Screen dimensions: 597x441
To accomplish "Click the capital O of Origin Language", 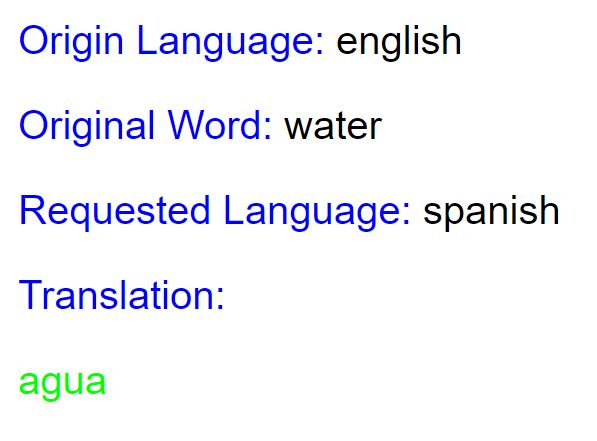I will 33,40.
